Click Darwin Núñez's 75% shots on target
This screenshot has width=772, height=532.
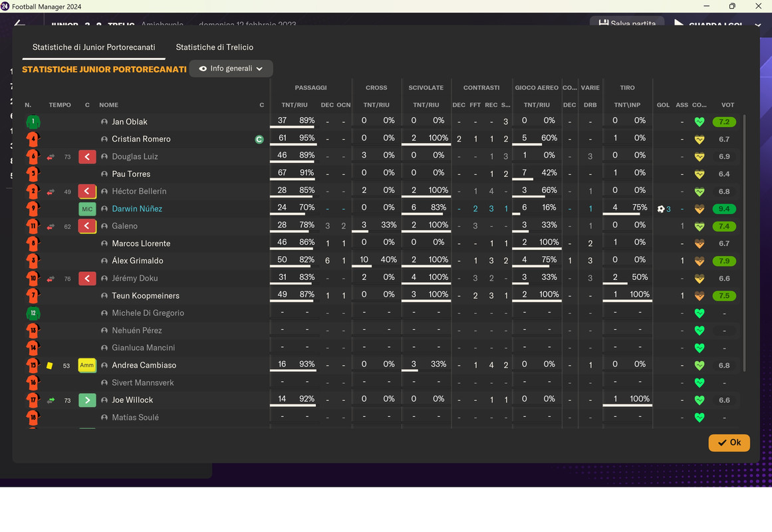[x=640, y=207]
